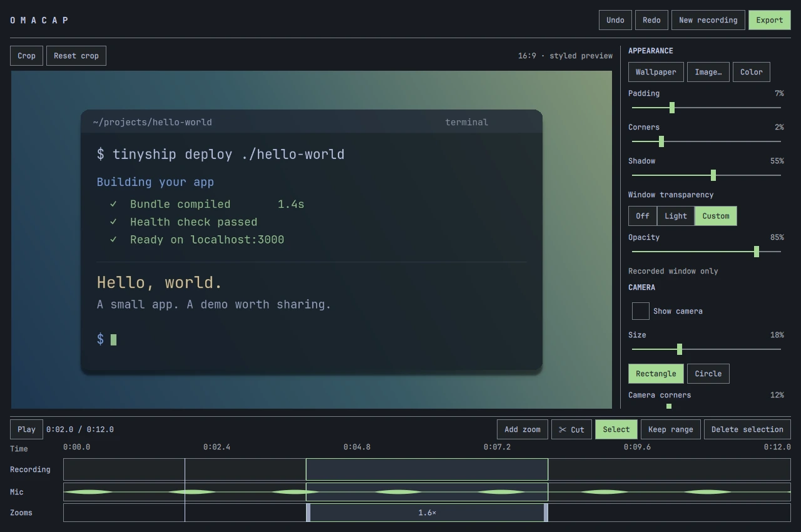Viewport: 801px width, 532px height.
Task: Set window transparency to Off
Action: [643, 216]
